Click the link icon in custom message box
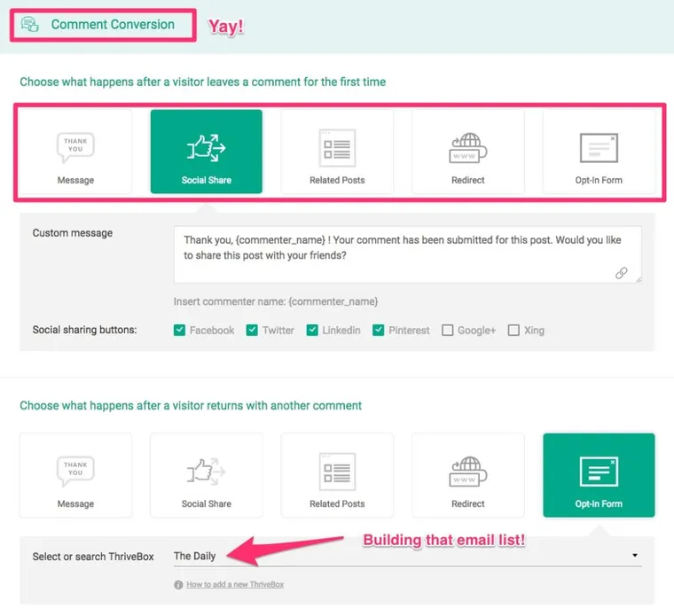Screen dimensions: 674x616 click(621, 273)
